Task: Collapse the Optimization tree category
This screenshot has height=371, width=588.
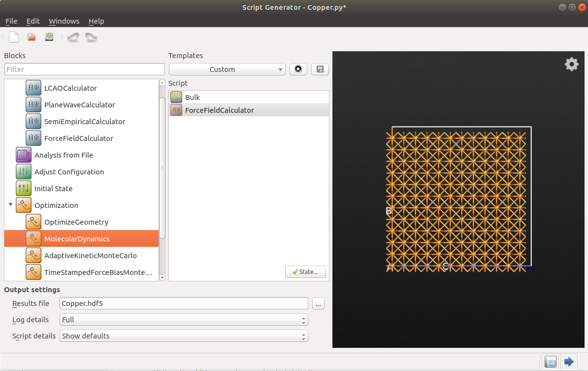Action: pos(10,205)
